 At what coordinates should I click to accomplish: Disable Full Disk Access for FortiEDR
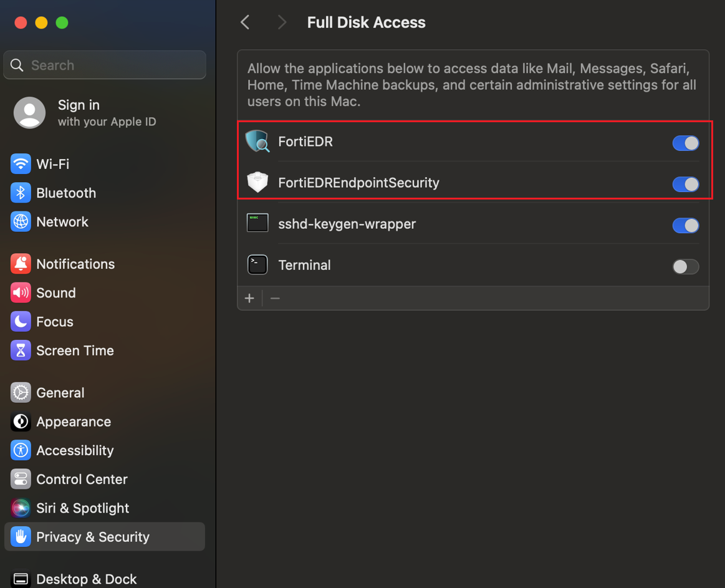686,143
